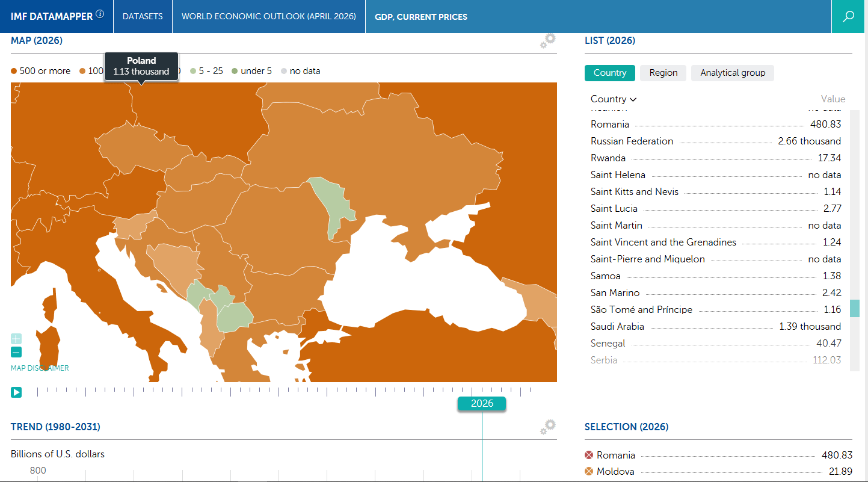868x482 pixels.
Task: Open map settings gear icon
Action: pos(547,41)
